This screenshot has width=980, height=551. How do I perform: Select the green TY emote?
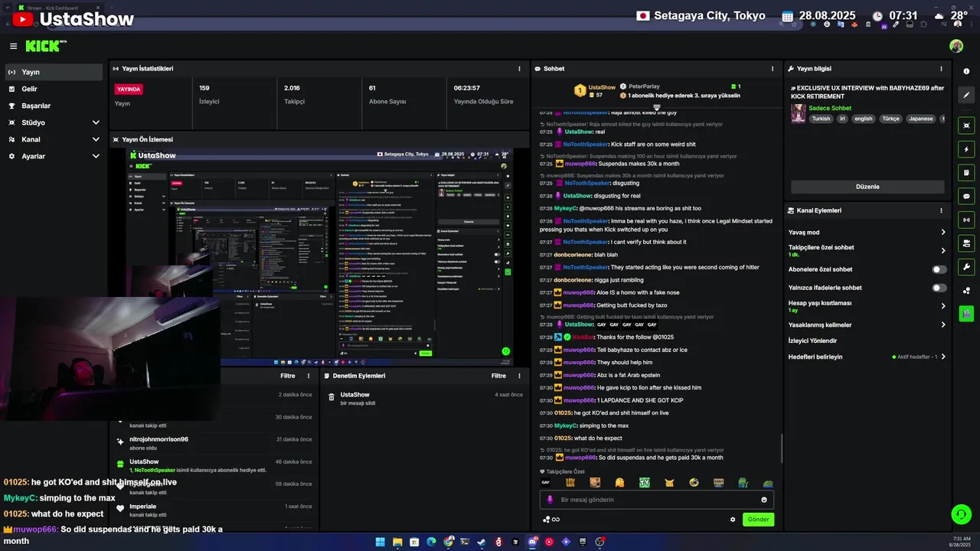tap(645, 483)
